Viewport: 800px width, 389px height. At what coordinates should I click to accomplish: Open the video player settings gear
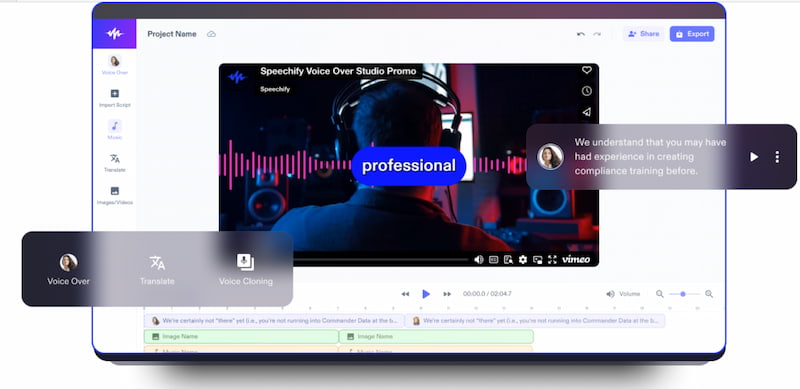tap(522, 259)
